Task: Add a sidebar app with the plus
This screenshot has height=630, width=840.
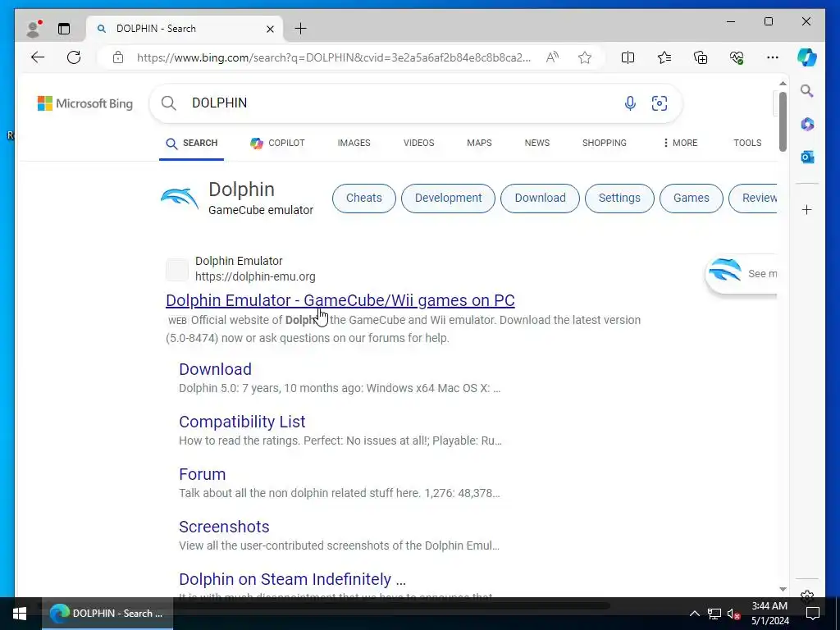Action: pyautogui.click(x=807, y=209)
